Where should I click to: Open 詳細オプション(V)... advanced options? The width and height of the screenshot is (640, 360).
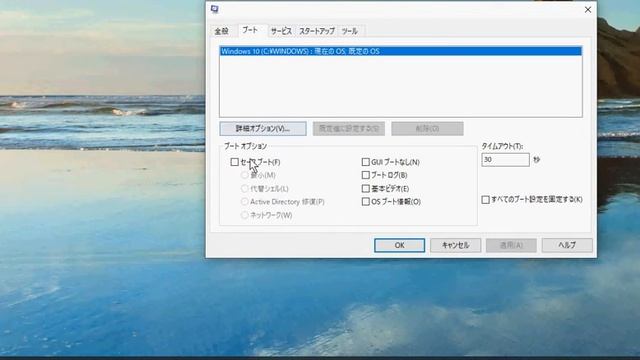click(x=263, y=129)
